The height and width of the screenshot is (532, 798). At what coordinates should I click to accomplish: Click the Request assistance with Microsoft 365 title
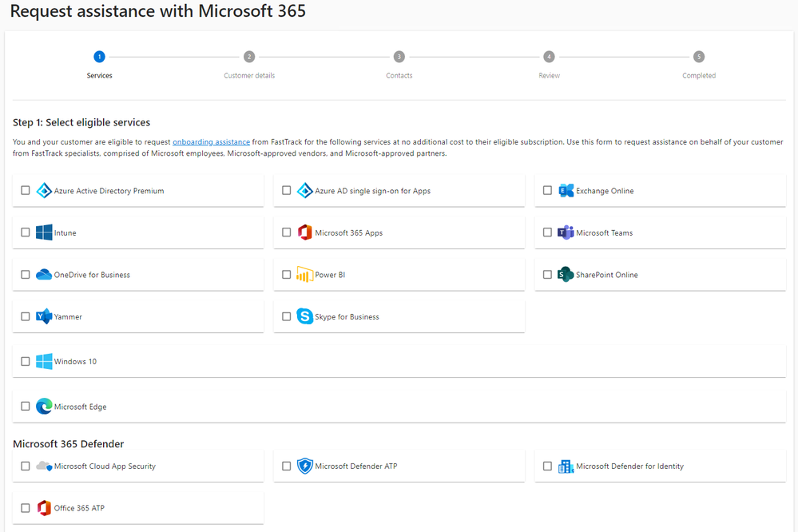click(x=158, y=11)
